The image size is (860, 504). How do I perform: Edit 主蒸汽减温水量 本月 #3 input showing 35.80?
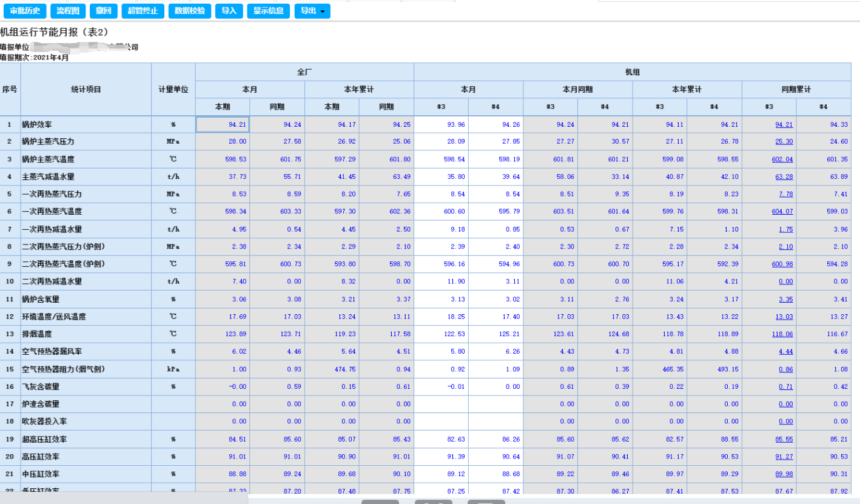point(441,176)
